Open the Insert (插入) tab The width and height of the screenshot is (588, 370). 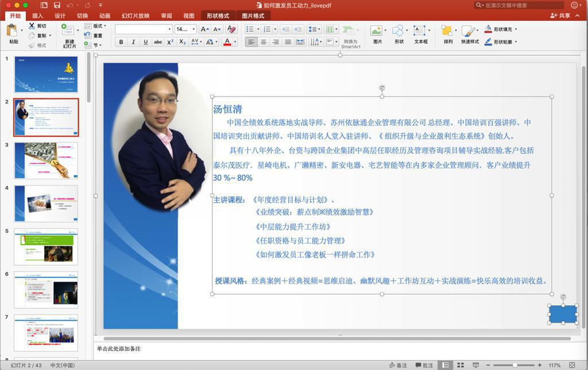point(37,16)
